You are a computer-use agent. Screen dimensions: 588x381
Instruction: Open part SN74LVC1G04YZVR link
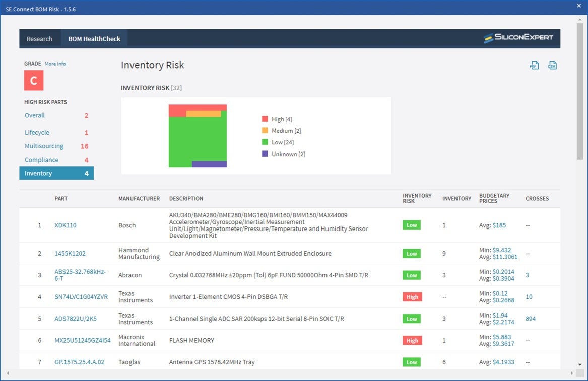81,297
